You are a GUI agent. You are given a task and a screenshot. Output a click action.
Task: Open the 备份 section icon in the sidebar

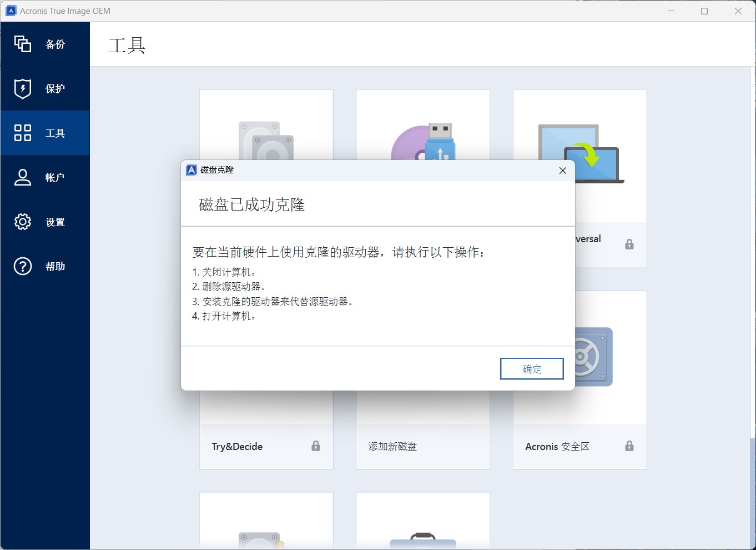(x=23, y=44)
